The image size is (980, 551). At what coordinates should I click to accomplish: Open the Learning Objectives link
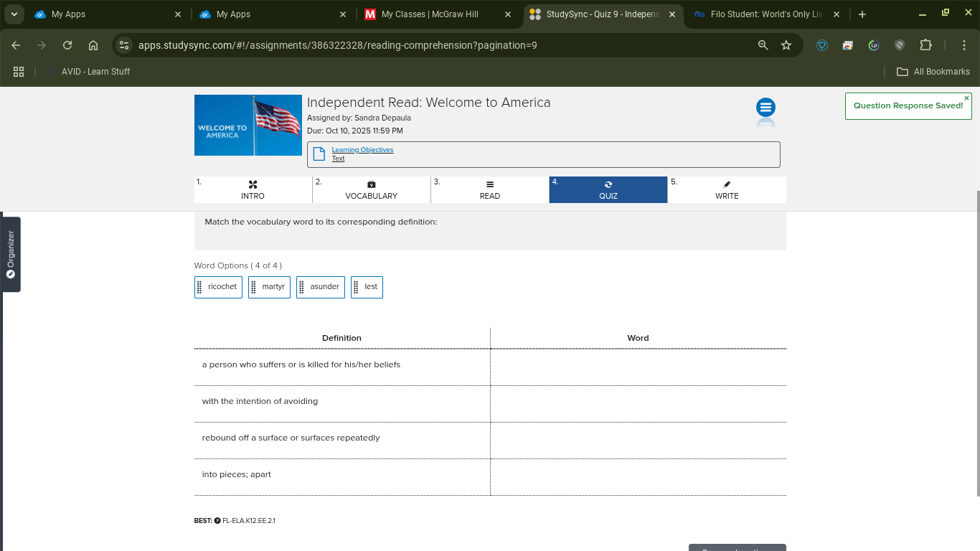362,150
